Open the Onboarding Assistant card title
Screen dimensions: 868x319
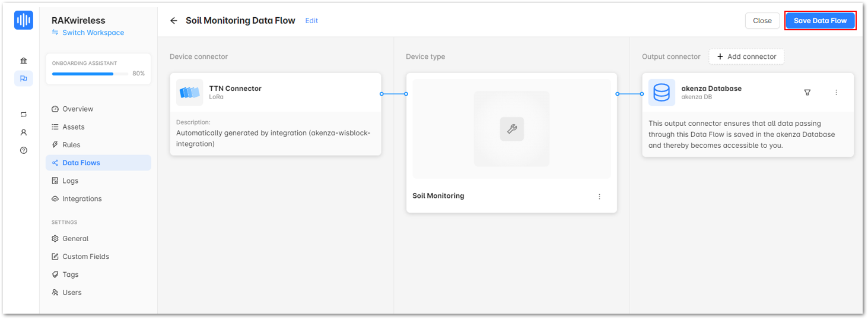[84, 63]
